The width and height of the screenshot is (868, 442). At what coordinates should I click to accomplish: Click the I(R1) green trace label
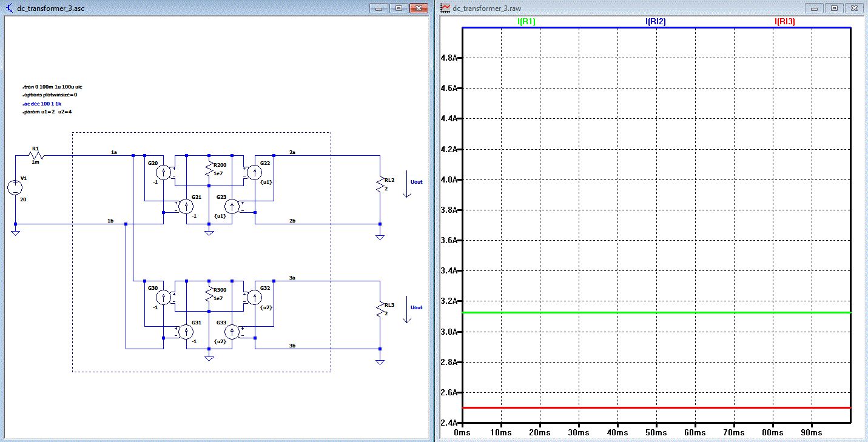526,22
